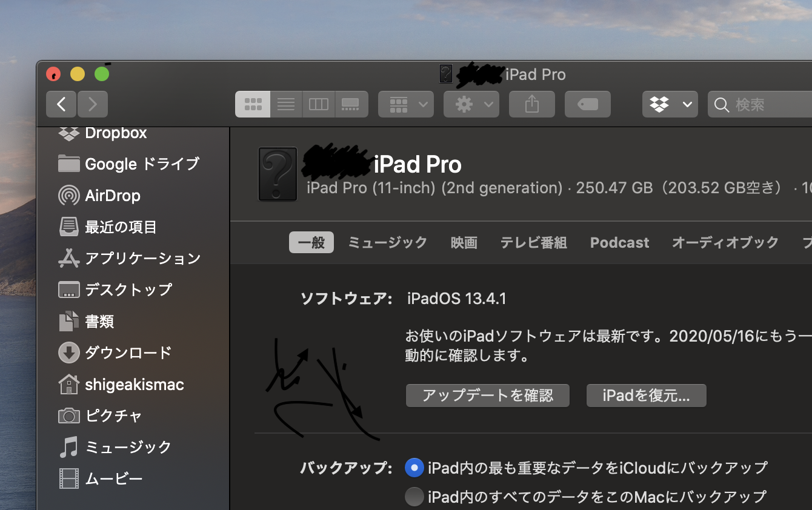Click the iPad device icon in header

278,174
